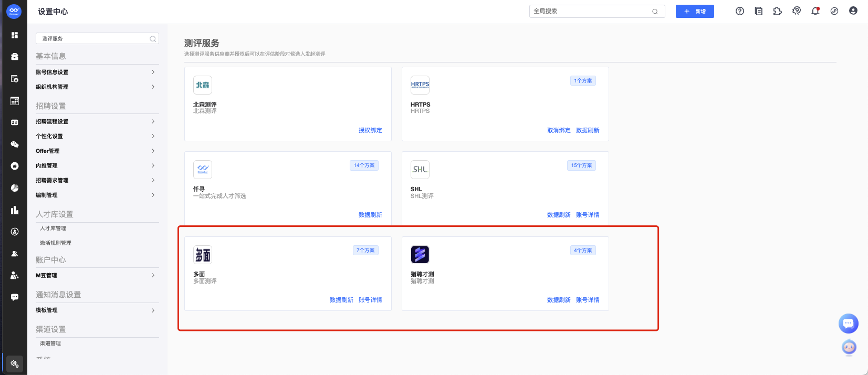The image size is (868, 375).
Task: Select 渠道管理 menu item
Action: click(x=50, y=343)
